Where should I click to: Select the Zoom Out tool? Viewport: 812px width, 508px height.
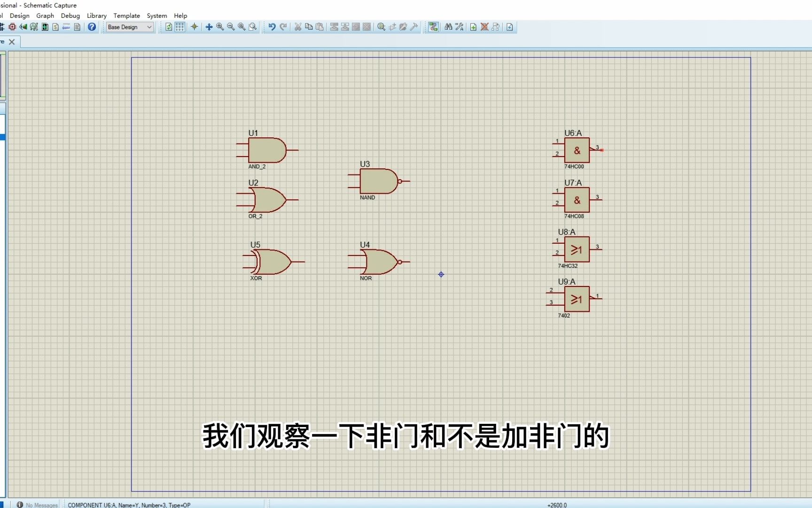[x=230, y=27]
